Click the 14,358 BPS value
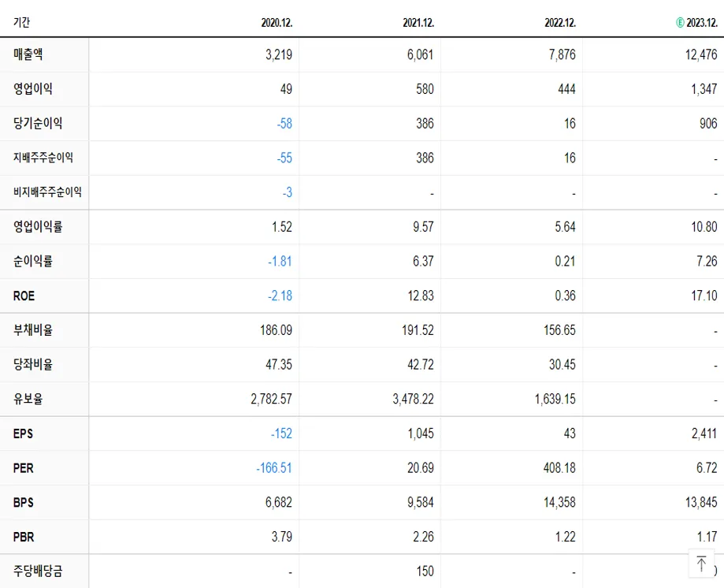This screenshot has width=724, height=588. [x=559, y=503]
